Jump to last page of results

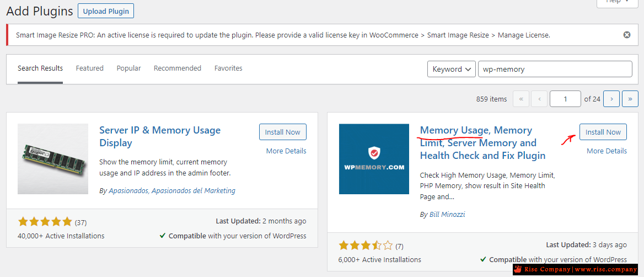tap(630, 99)
